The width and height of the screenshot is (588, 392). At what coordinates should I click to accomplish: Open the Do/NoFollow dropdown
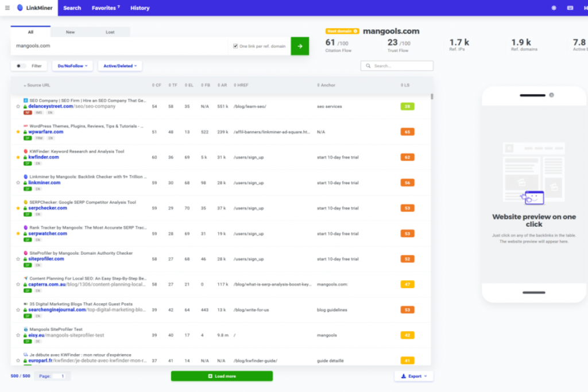72,66
